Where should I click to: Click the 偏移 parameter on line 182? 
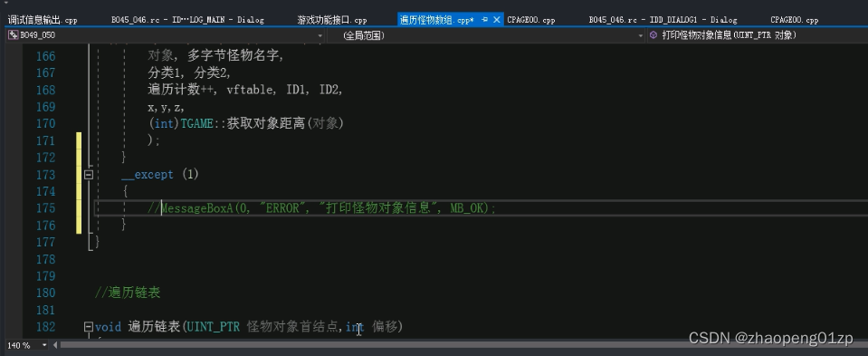pos(386,327)
